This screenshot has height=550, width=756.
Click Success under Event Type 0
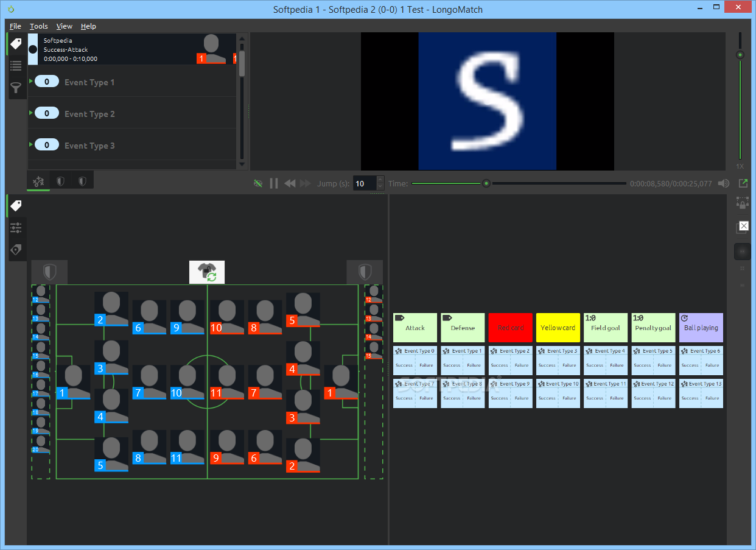coord(404,365)
